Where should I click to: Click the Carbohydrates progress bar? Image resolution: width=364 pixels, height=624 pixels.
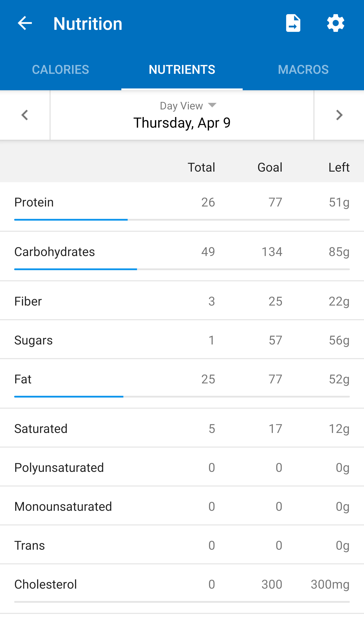(x=182, y=269)
